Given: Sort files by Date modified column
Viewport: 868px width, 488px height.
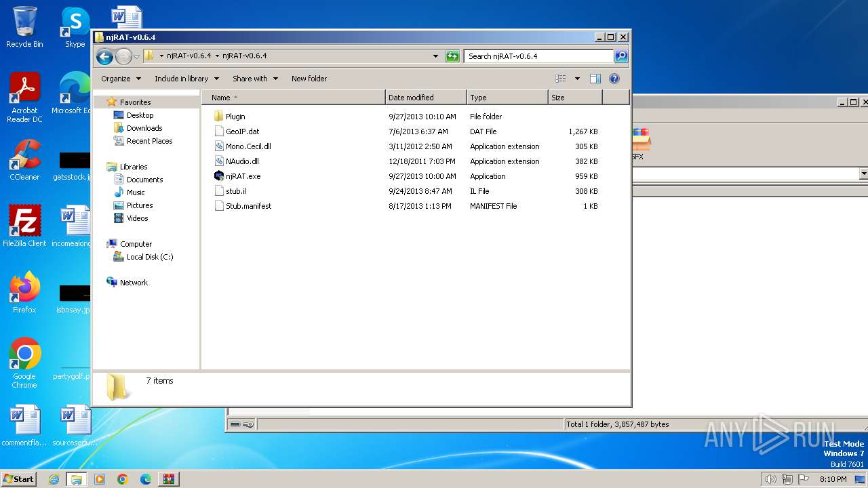Looking at the screenshot, I should point(426,98).
